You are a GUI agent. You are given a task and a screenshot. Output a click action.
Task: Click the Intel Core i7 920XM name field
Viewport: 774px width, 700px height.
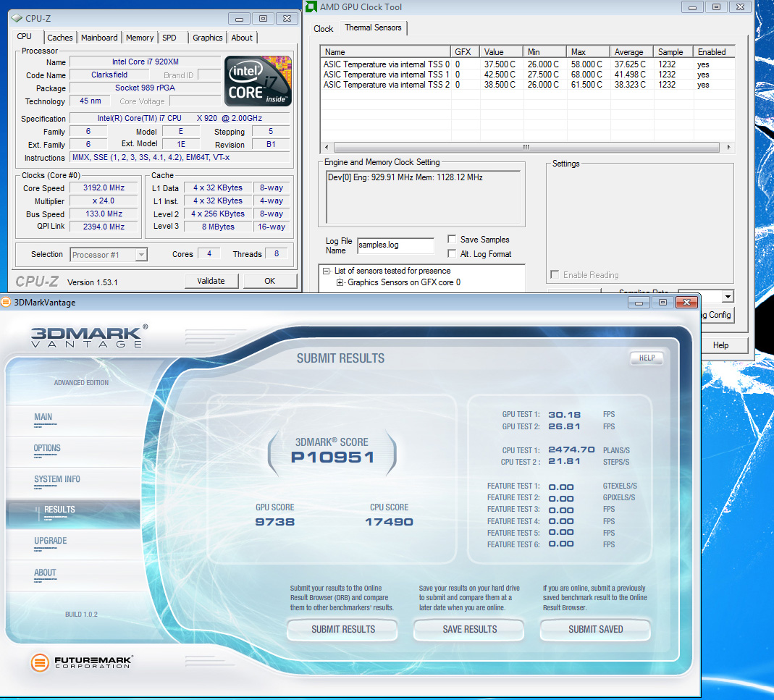click(145, 62)
